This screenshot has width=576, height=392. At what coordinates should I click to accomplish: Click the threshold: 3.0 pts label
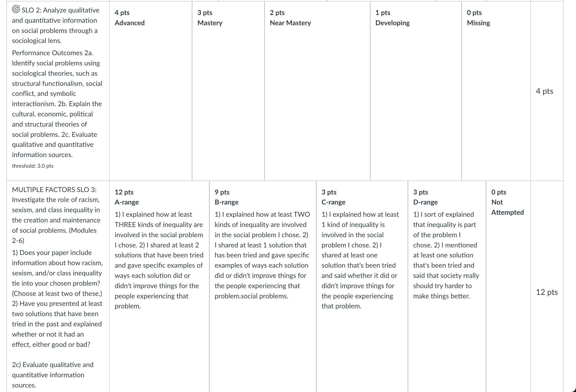33,166
